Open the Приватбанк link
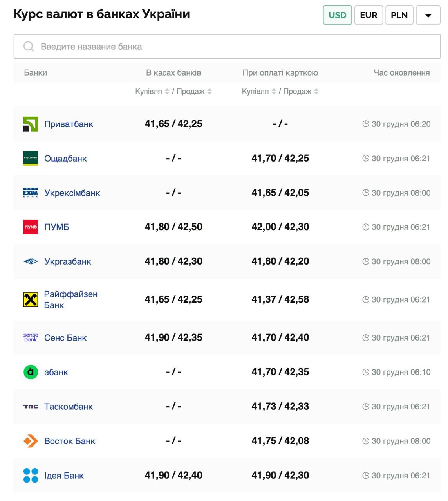 pyautogui.click(x=69, y=124)
